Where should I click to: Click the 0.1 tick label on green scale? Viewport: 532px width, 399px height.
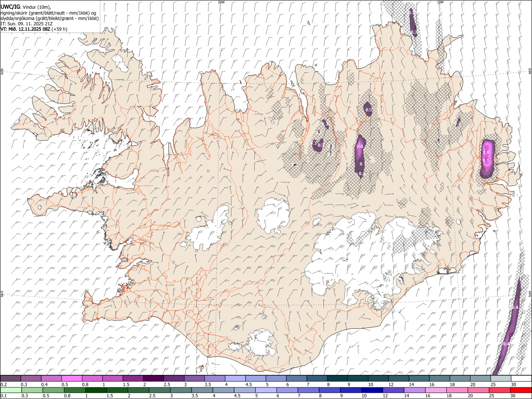coord(3,396)
